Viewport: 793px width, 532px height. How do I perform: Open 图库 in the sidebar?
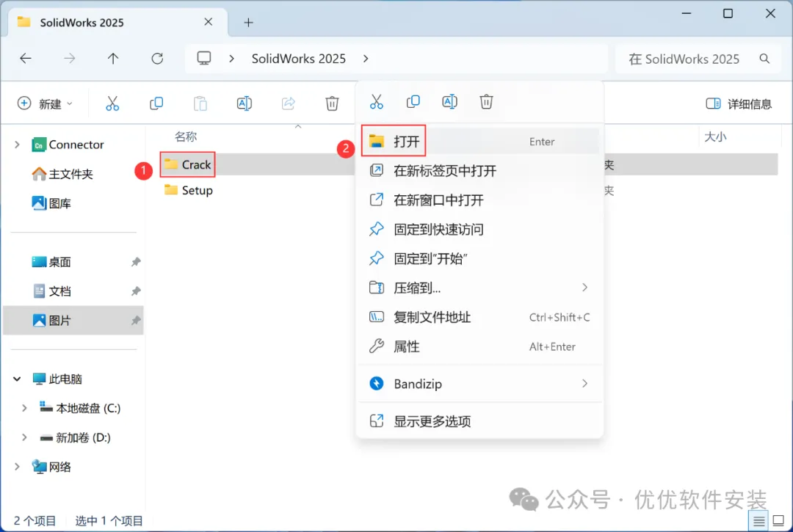(51, 203)
